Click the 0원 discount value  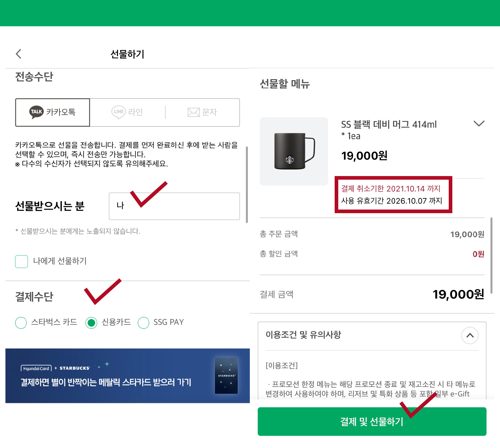(x=478, y=254)
